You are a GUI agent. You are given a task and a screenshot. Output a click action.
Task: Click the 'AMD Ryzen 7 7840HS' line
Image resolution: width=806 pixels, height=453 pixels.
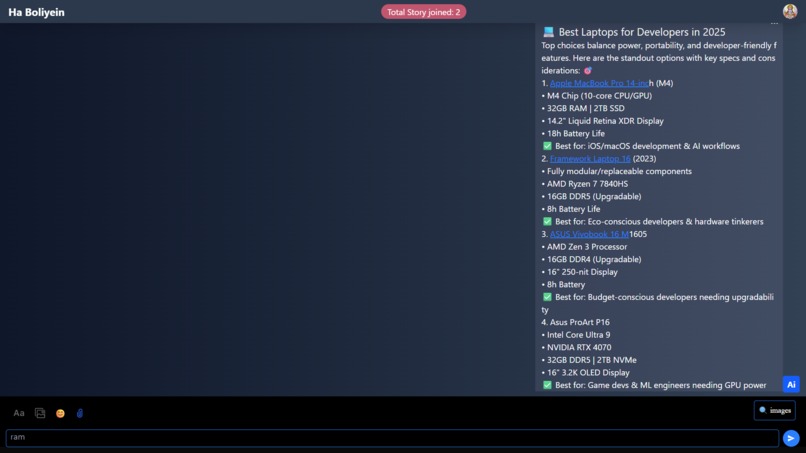coord(584,184)
